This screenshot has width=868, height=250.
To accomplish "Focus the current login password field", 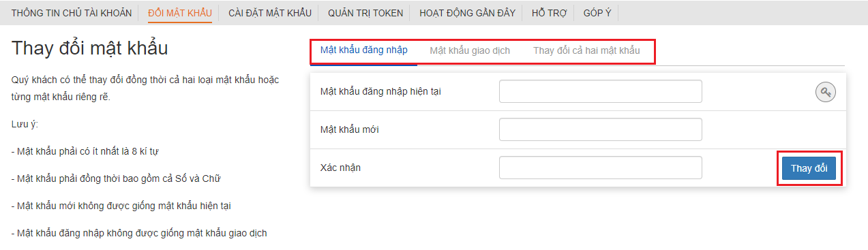I will (x=601, y=91).
